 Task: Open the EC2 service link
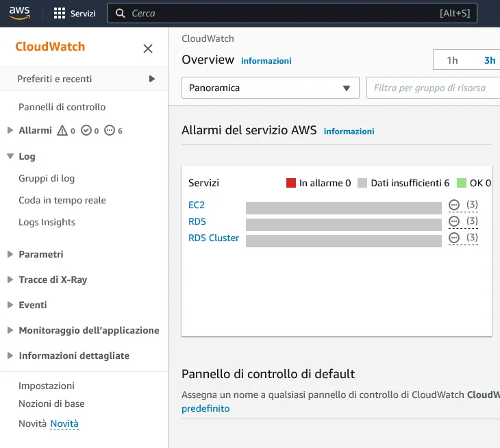pyautogui.click(x=197, y=205)
